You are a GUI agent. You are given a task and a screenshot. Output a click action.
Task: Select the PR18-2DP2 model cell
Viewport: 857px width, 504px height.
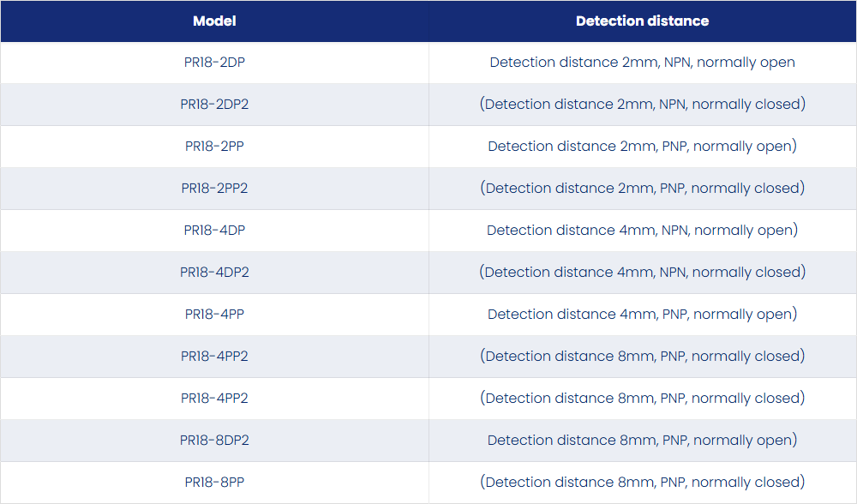(x=214, y=105)
